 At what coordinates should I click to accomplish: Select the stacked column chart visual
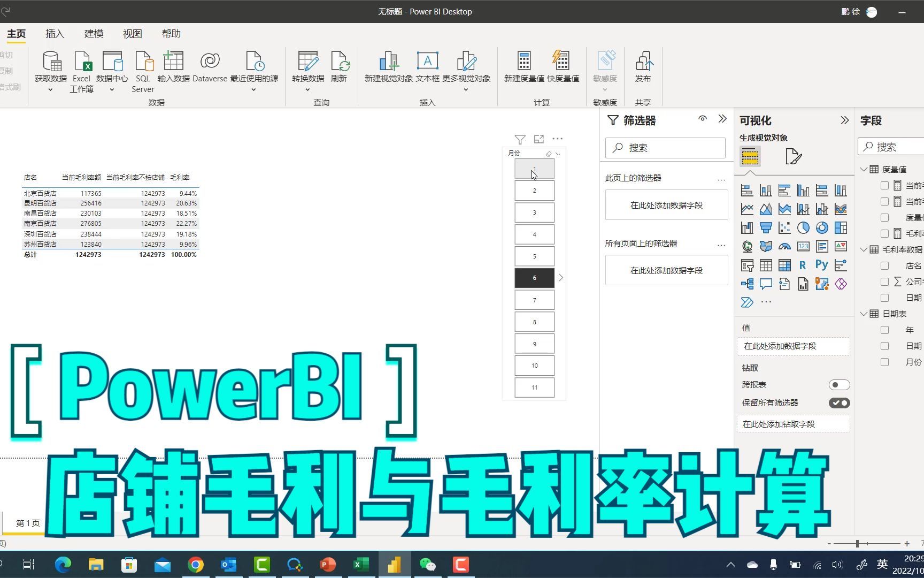[x=766, y=191]
